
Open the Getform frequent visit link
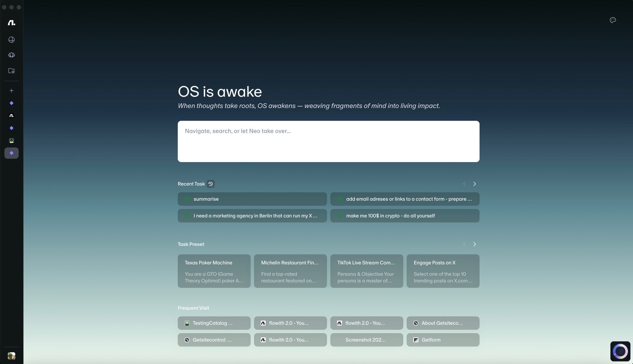click(x=443, y=340)
